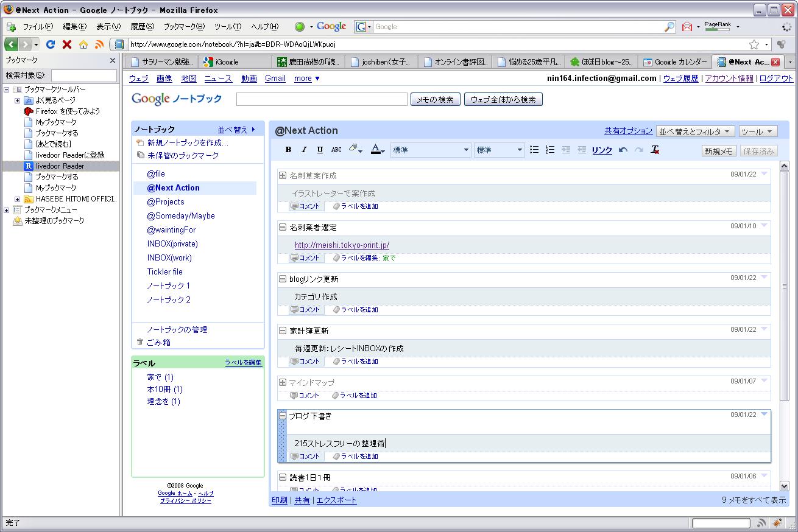This screenshot has width=798, height=532.
Task: Undo the last note edit
Action: (x=623, y=150)
